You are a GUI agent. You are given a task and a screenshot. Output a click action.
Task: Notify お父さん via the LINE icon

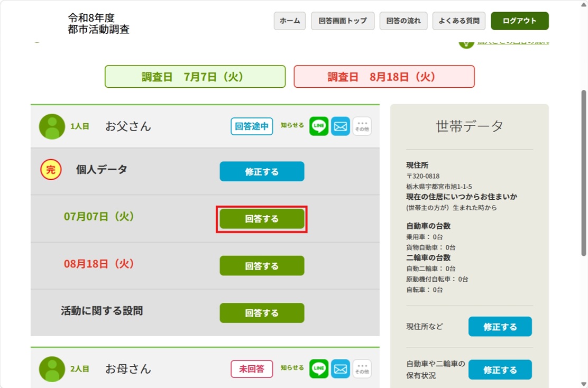click(x=319, y=126)
